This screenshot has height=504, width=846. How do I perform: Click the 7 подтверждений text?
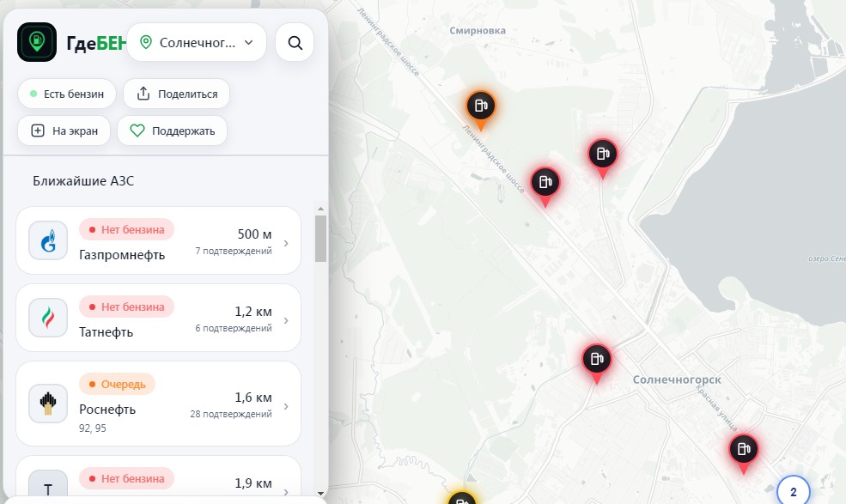[234, 251]
